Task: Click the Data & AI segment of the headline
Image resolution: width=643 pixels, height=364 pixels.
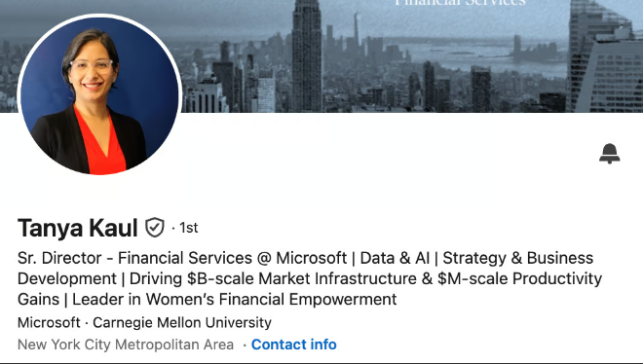Action: (395, 258)
